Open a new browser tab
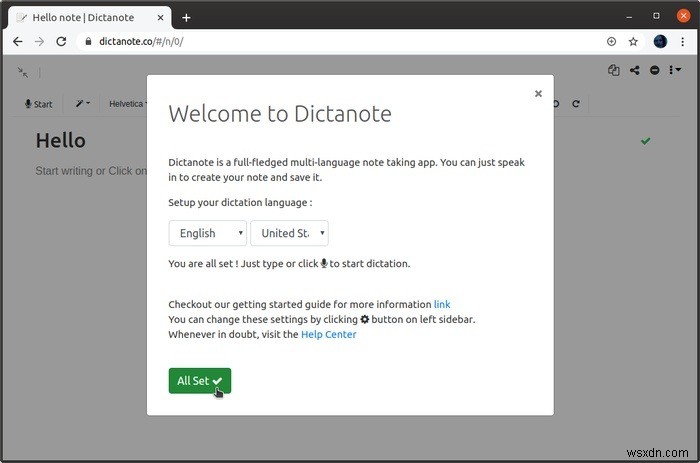Viewport: 700px width, 463px height. (187, 18)
